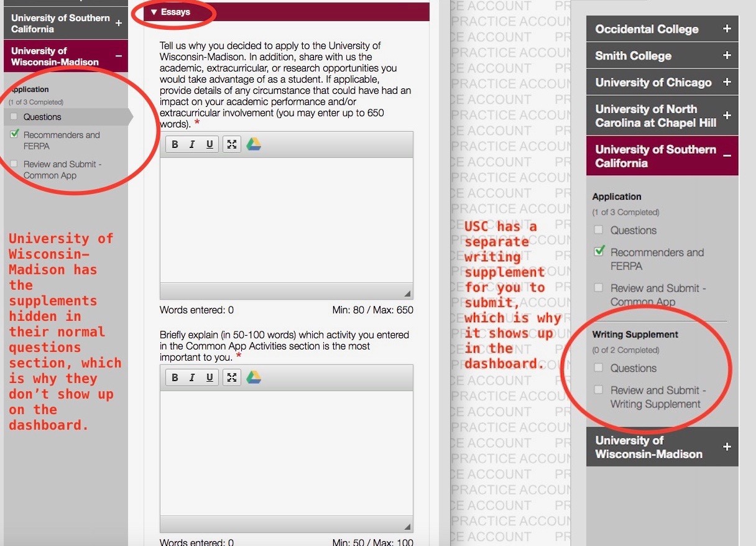The image size is (756, 546).
Task: Italicize text in the most-important-activity essay editor
Action: click(192, 377)
